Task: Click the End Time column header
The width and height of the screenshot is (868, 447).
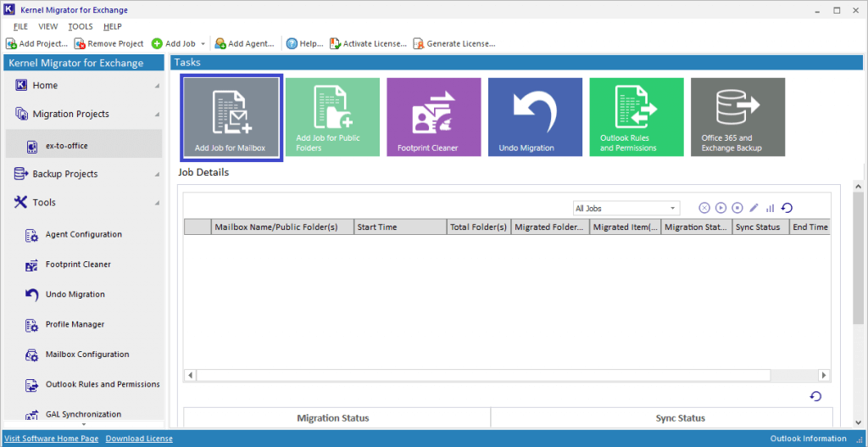Action: pyautogui.click(x=810, y=227)
